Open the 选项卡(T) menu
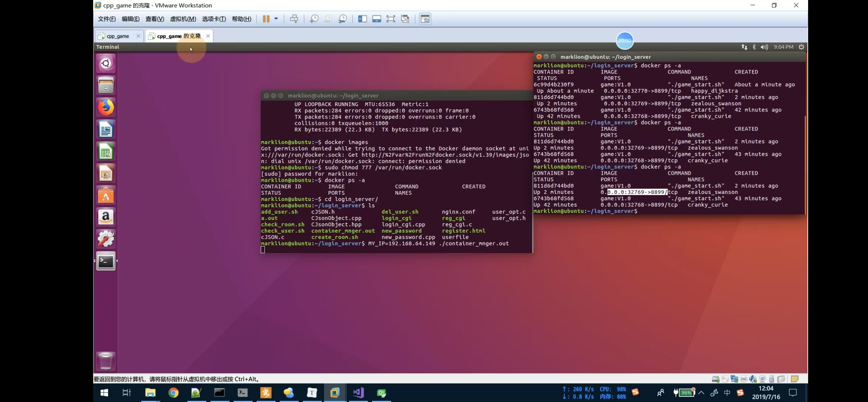 [x=214, y=19]
